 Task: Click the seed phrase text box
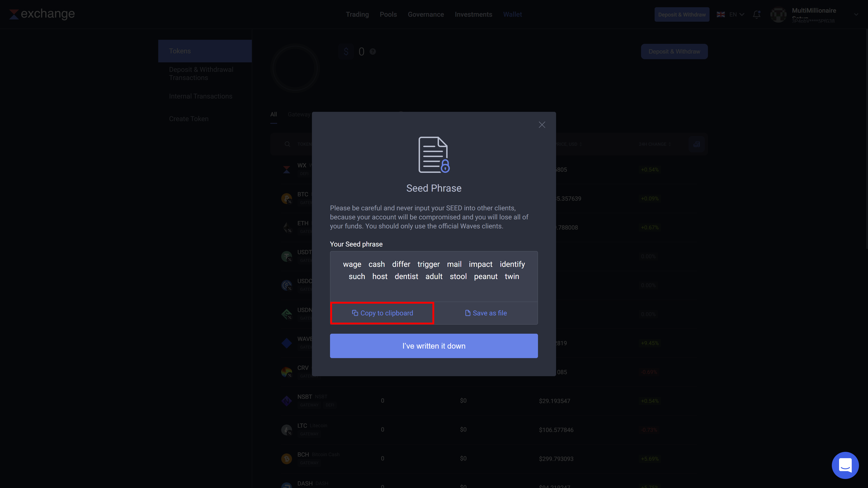tap(434, 277)
